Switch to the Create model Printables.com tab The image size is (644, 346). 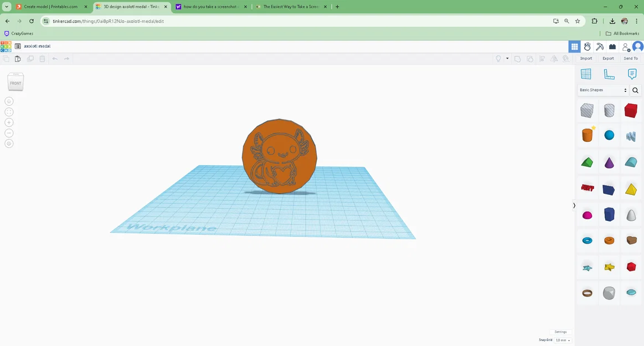[50, 7]
